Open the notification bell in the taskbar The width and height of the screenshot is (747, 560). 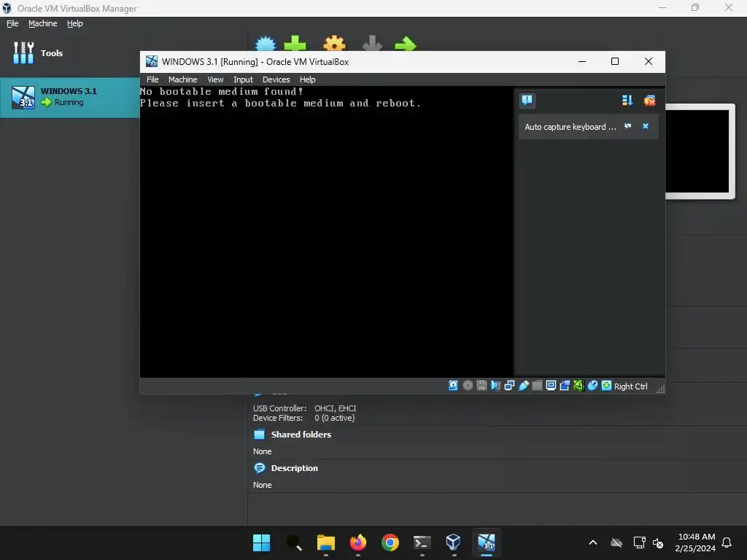tap(727, 542)
